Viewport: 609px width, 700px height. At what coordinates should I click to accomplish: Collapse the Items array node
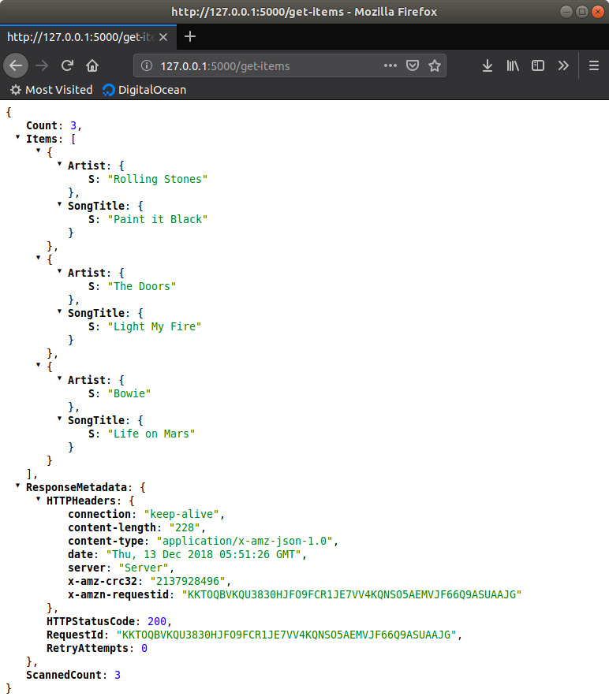(x=18, y=138)
